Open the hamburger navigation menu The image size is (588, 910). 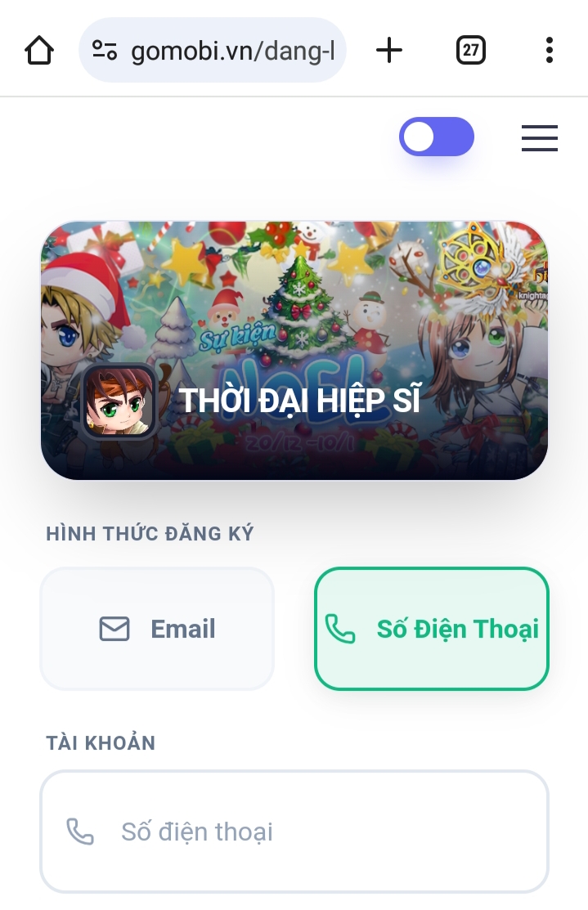[x=539, y=137]
